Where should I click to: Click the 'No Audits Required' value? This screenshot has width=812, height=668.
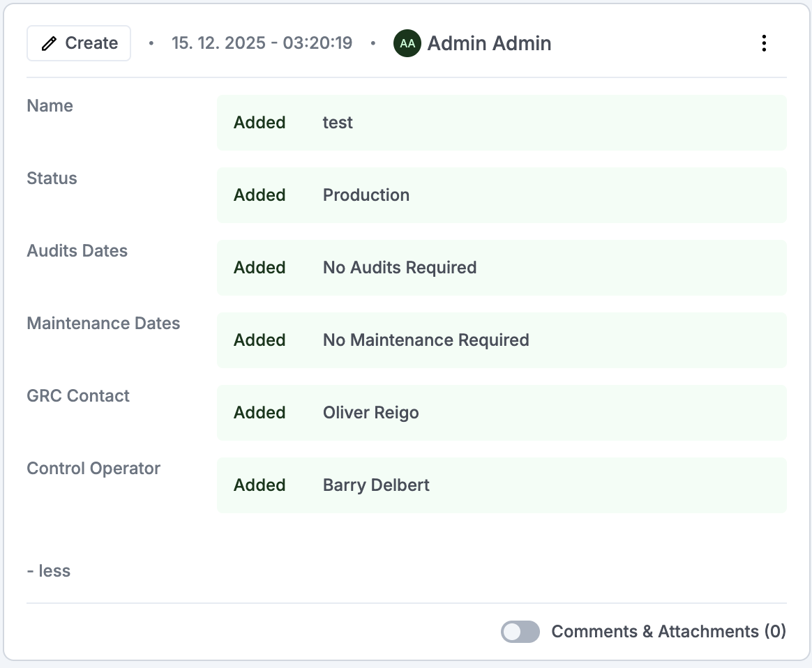click(400, 268)
